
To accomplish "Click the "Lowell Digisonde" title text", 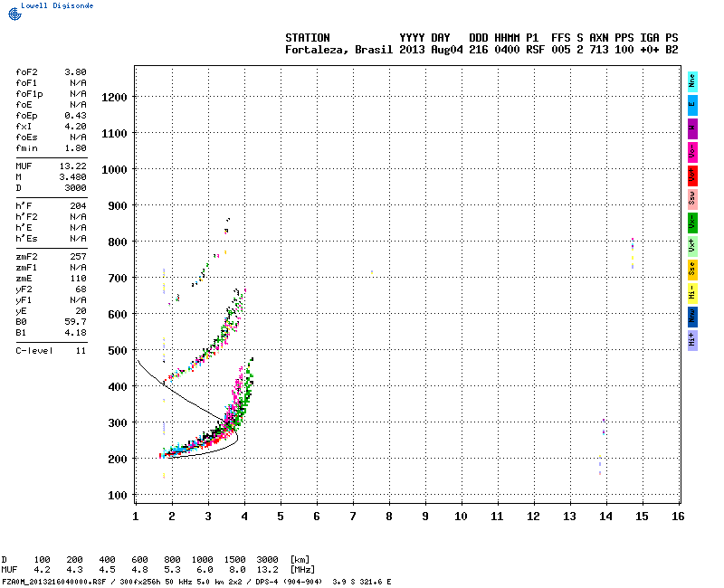I will [x=57, y=5].
